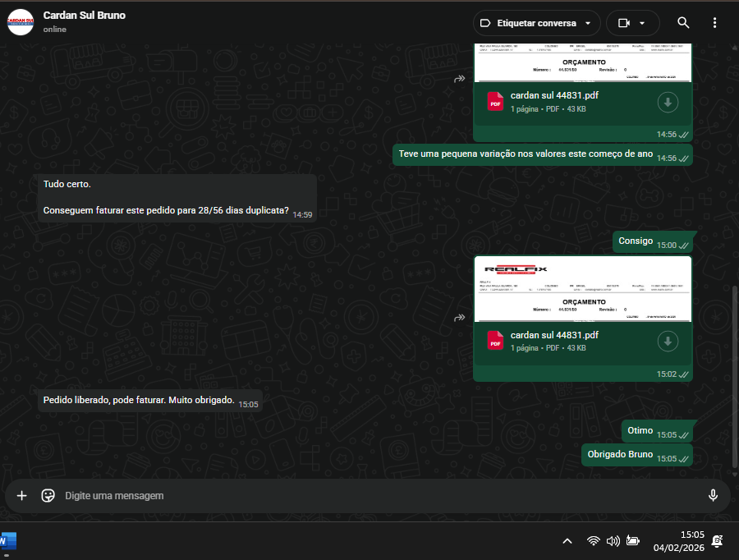Image resolution: width=739 pixels, height=560 pixels.
Task: Show hidden system tray icons chevron
Action: coord(567,541)
